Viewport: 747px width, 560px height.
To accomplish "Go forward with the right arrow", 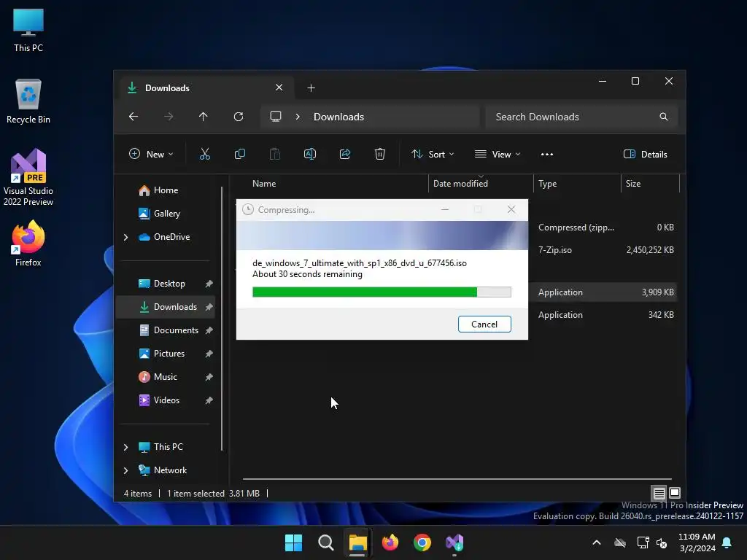I will point(169,117).
